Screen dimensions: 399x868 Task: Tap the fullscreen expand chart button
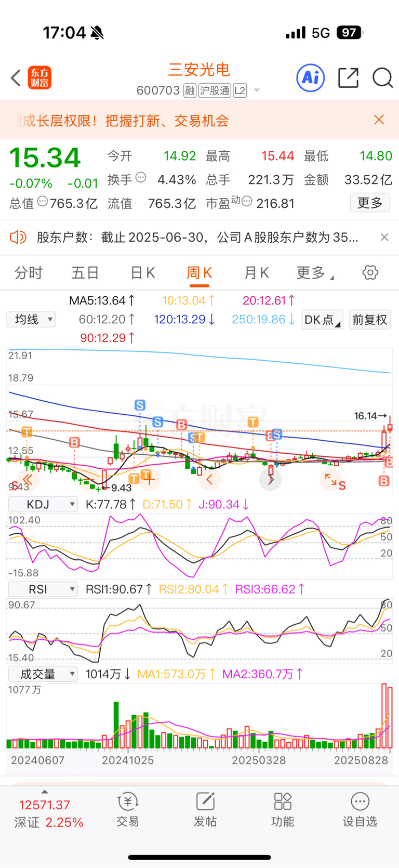(x=330, y=479)
